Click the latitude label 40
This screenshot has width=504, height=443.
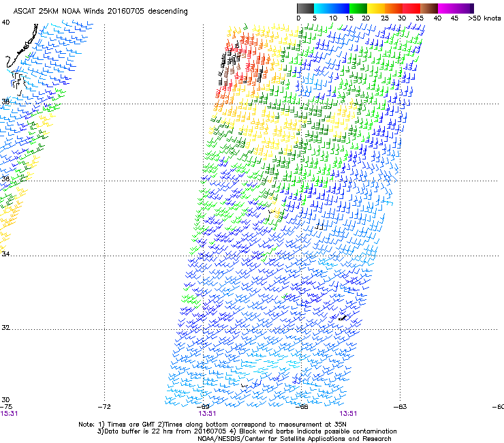point(5,22)
